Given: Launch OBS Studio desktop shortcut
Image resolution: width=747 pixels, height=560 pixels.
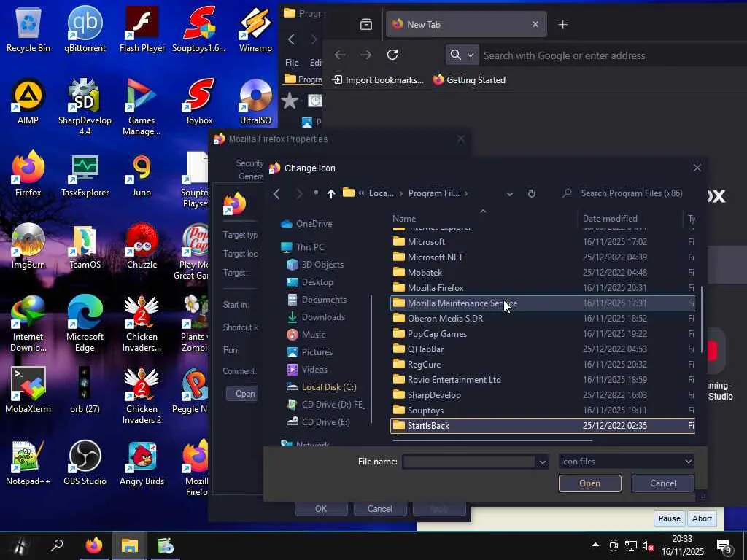Looking at the screenshot, I should pos(85,463).
